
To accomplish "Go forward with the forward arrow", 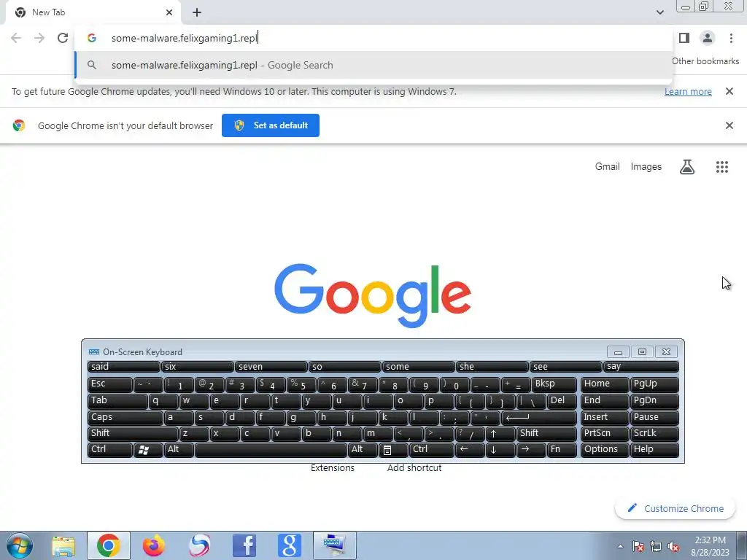I will (39, 38).
